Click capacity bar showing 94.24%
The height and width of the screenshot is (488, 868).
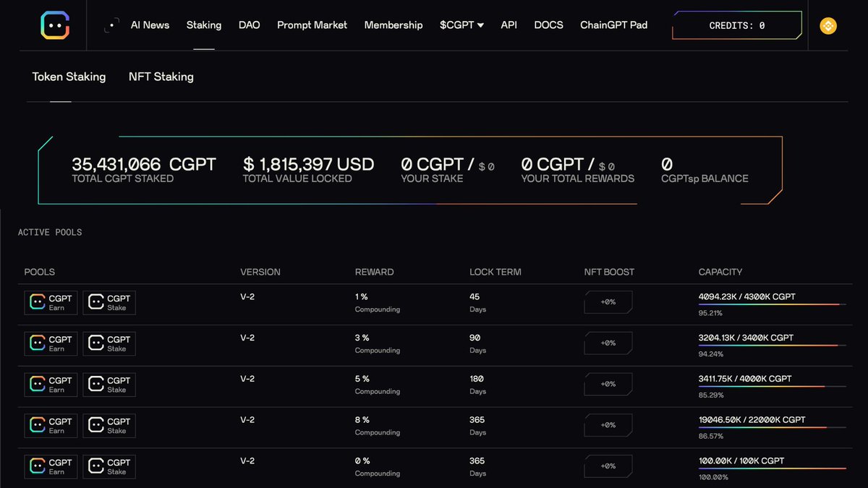[772, 346]
